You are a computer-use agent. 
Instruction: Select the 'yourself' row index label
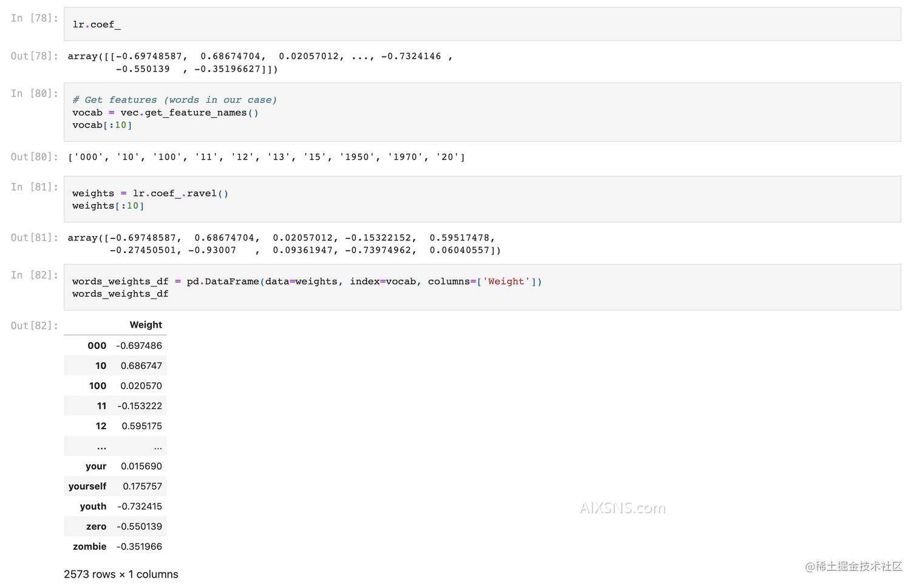pos(87,486)
